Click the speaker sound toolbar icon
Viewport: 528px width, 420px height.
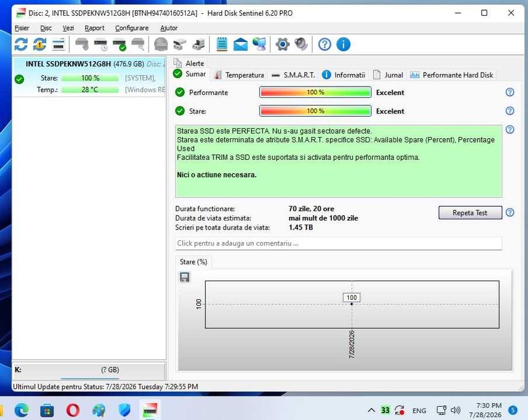[x=301, y=44]
